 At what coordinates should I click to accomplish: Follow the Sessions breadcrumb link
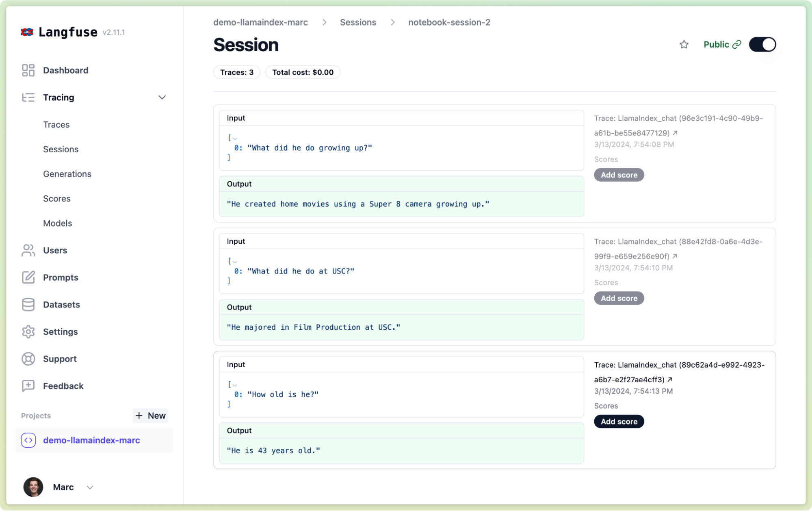click(x=358, y=22)
